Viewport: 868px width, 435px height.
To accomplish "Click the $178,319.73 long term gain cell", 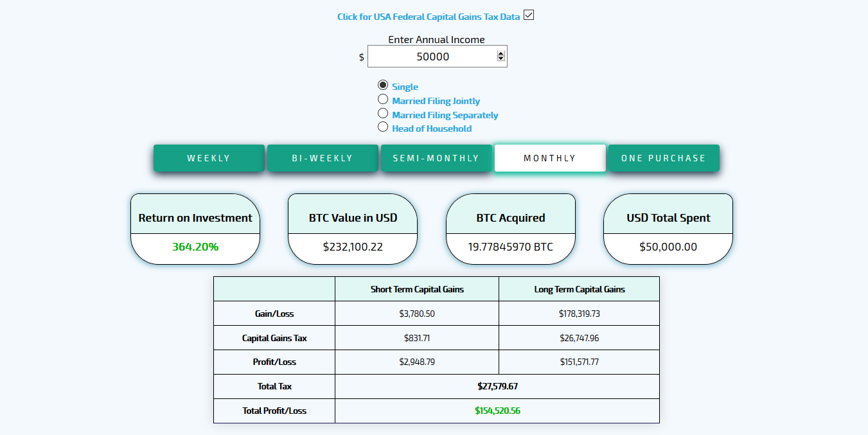I will [x=580, y=314].
